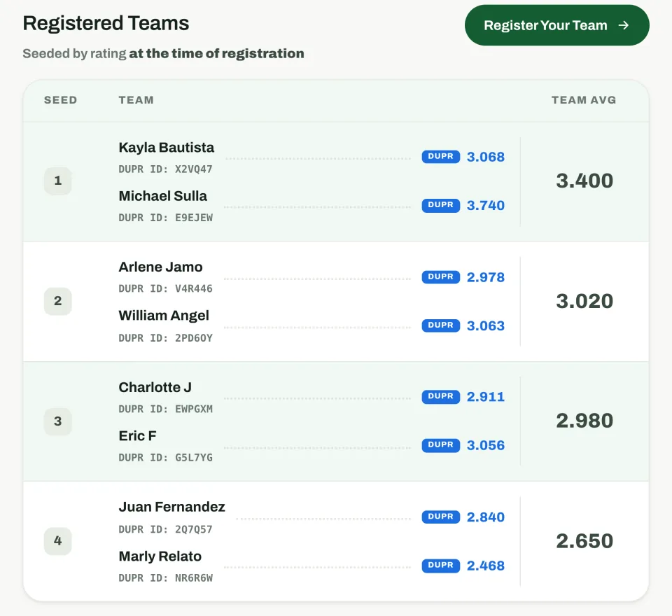
Task: Click team average 3.400
Action: click(x=584, y=181)
